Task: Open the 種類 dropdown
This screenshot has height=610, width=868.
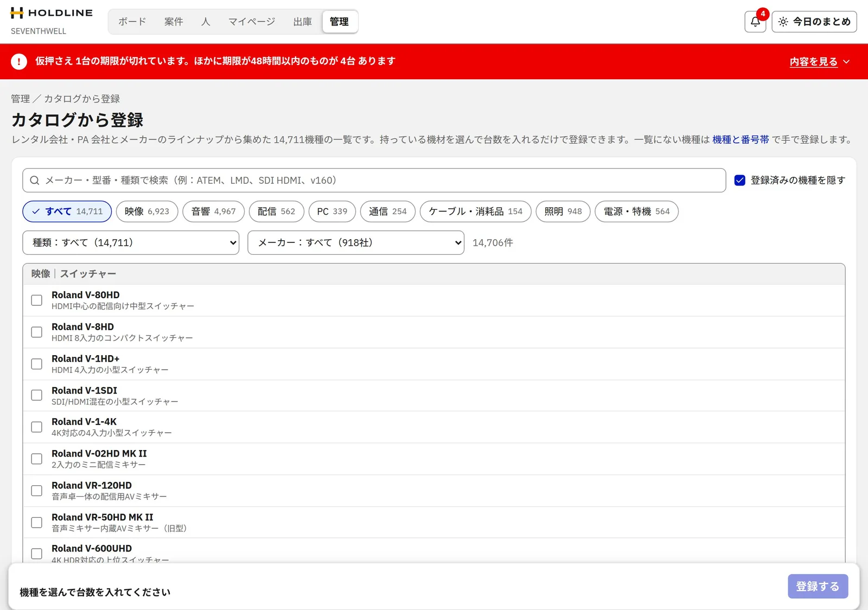Action: (x=131, y=243)
